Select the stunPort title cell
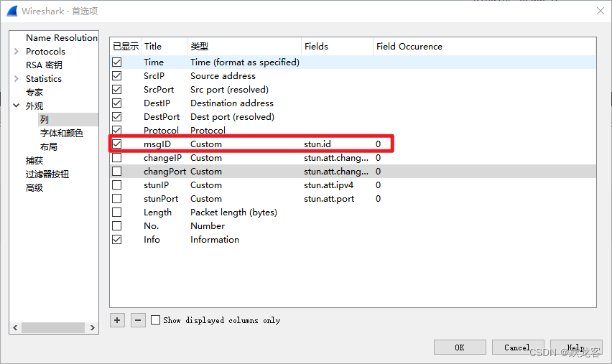 (x=161, y=199)
